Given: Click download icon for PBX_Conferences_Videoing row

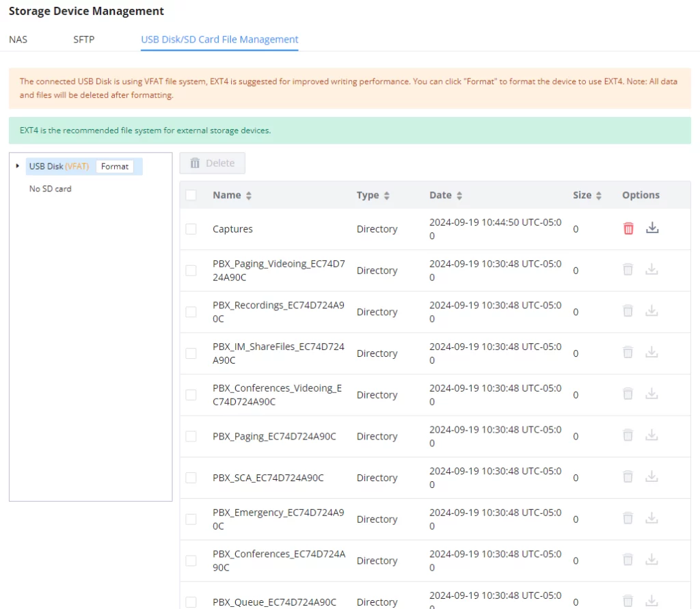Looking at the screenshot, I should click(x=651, y=394).
